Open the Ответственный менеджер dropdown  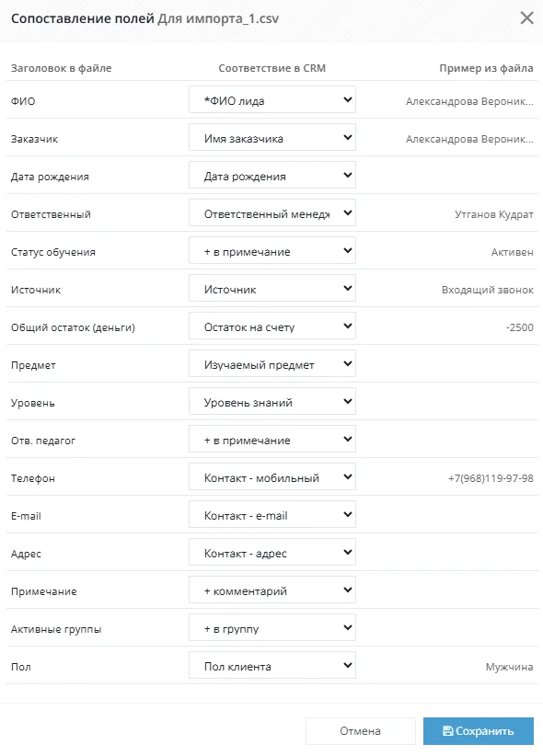pos(272,212)
